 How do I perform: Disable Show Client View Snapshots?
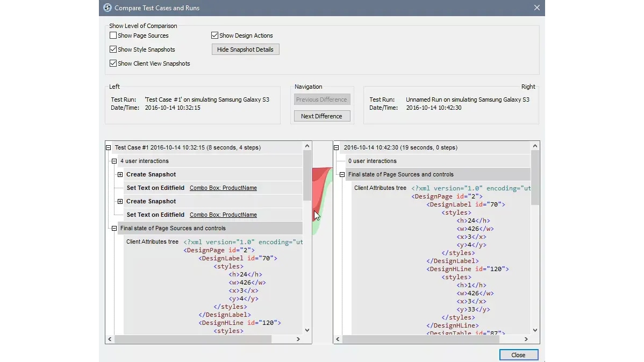[113, 63]
